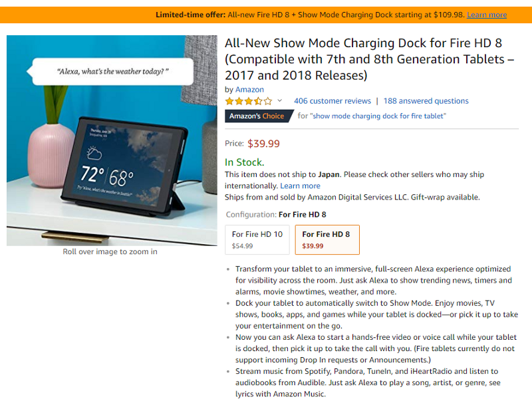Click the product photo to zoom in
Screen dimensions: 532x399
tap(111, 140)
